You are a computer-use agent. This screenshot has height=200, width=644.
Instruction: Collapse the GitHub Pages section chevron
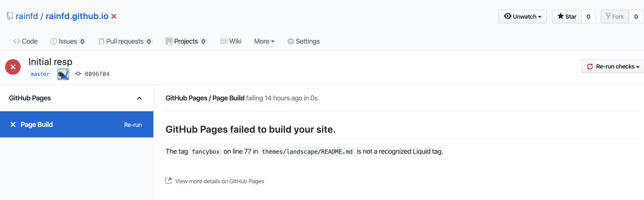pos(139,98)
